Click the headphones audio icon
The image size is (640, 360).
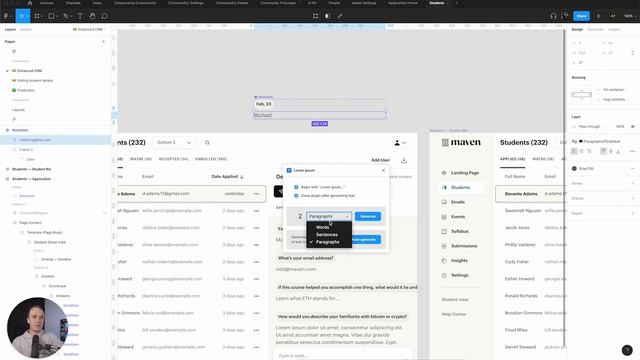(553, 16)
